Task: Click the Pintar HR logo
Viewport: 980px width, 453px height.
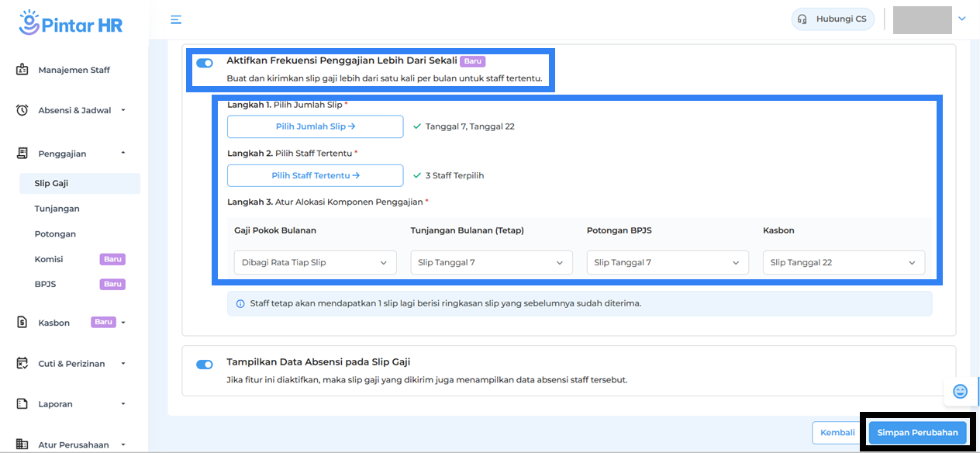Action: point(71,23)
